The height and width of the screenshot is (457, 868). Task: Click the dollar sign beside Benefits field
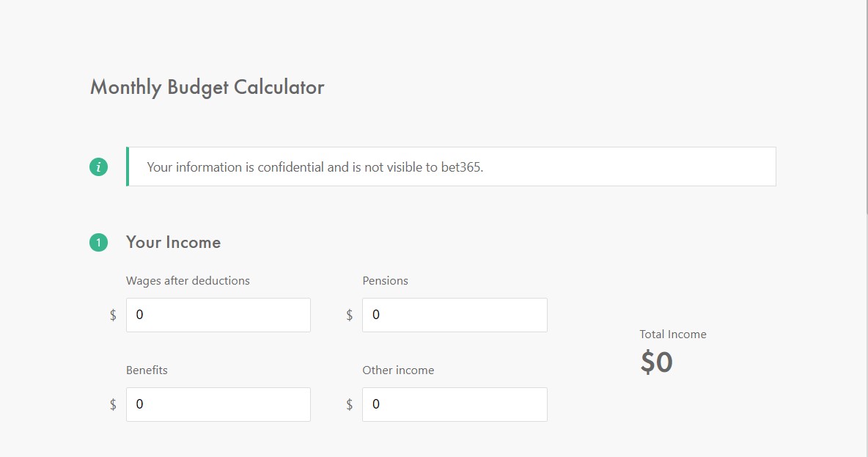113,405
